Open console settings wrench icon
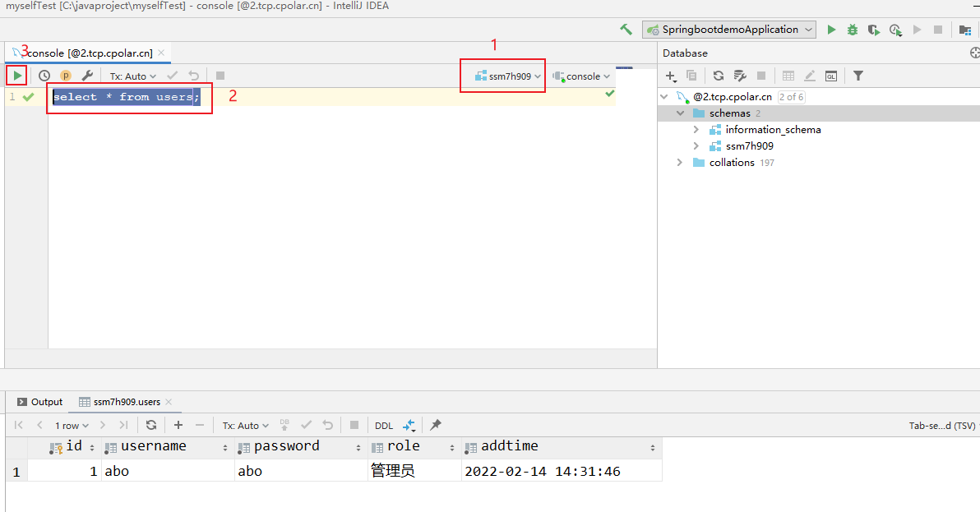 pos(87,76)
